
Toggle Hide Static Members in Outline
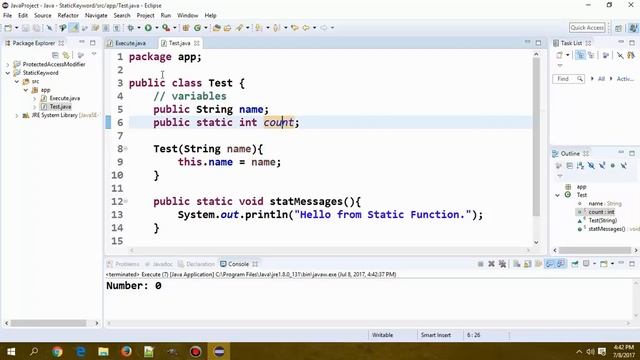pos(602,165)
